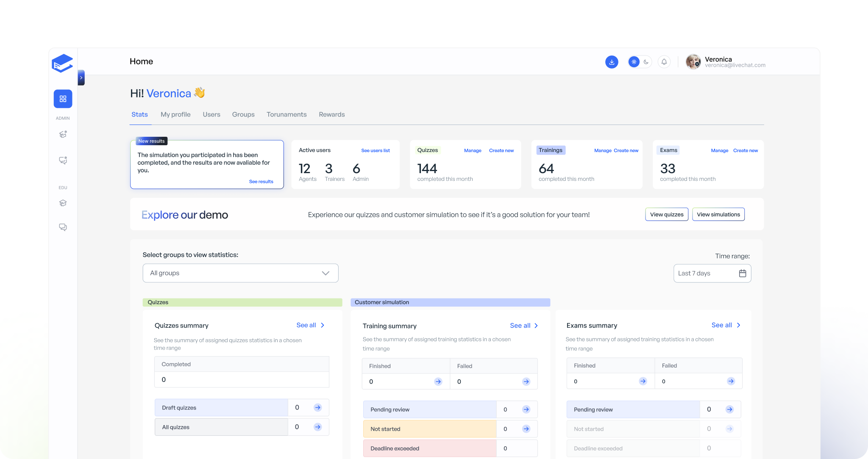
Task: Switch to dark mode moon toggle
Action: [646, 62]
